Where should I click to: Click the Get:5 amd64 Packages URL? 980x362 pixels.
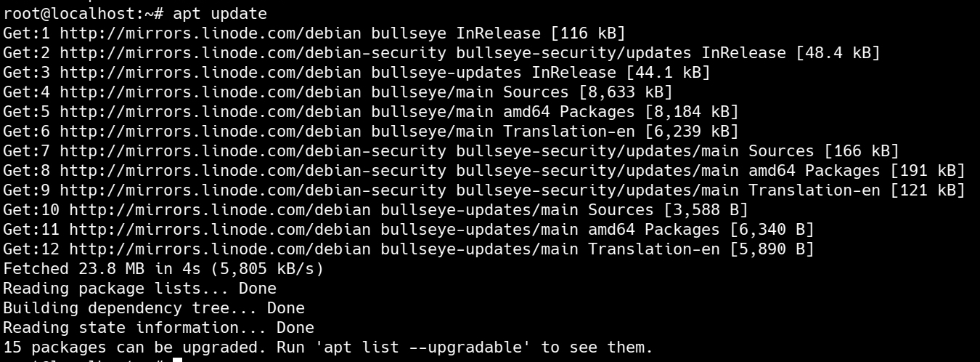point(211,111)
